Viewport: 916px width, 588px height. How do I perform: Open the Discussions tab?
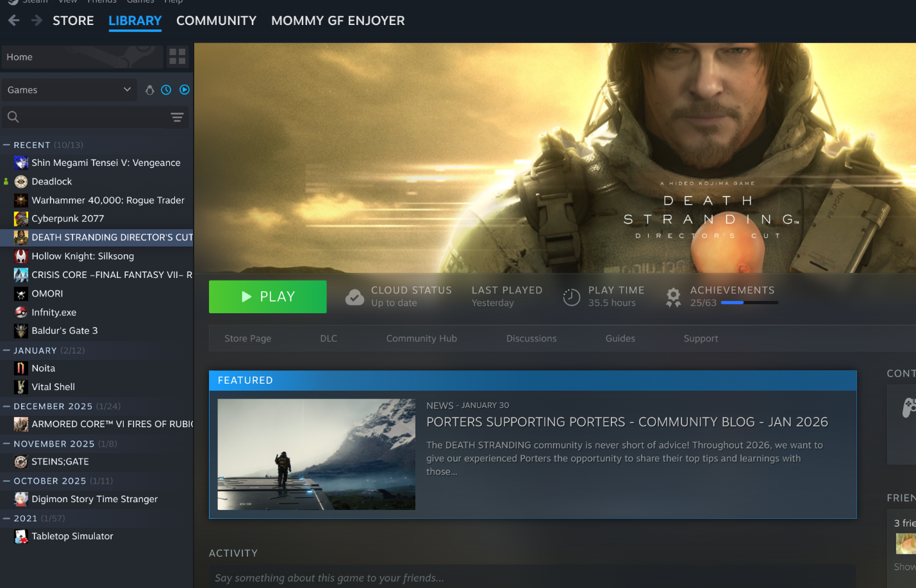(531, 338)
